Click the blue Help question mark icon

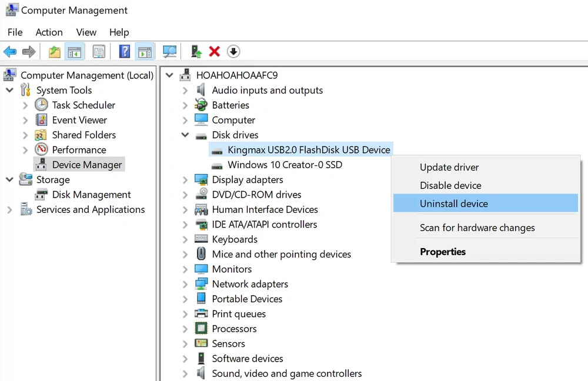pos(124,52)
